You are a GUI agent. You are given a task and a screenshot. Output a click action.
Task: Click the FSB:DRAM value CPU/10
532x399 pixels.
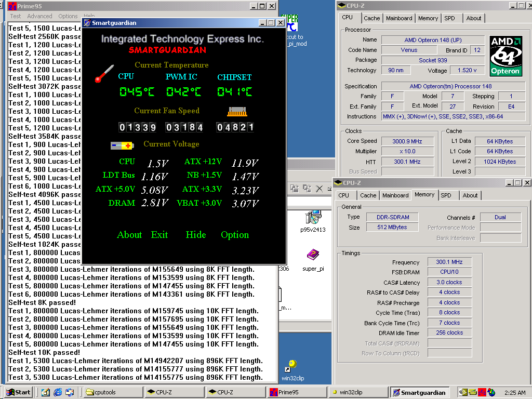tap(449, 272)
